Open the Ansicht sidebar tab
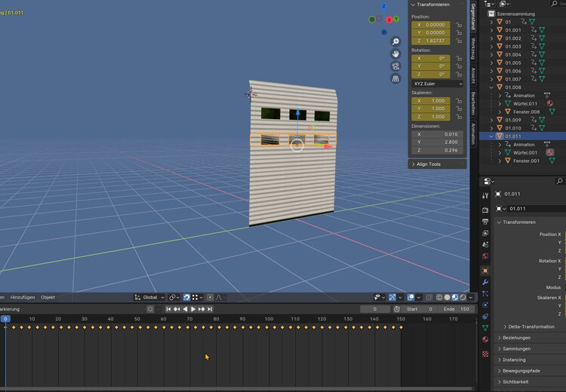Viewport: 566px width, 392px height. 473,75
